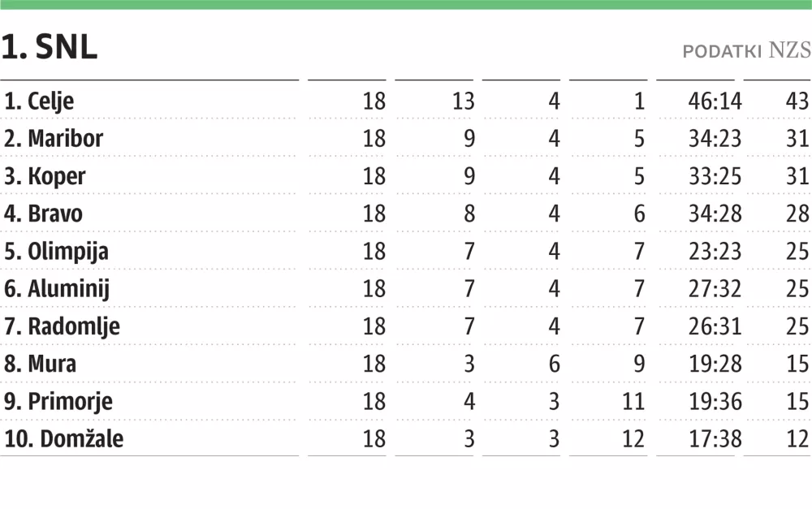The image size is (812, 509).
Task: Select Primorje's 11 losses cell
Action: click(633, 402)
